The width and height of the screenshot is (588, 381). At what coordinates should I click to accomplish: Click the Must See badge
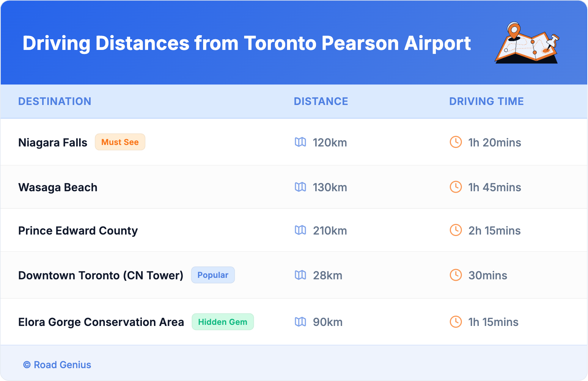pos(120,142)
